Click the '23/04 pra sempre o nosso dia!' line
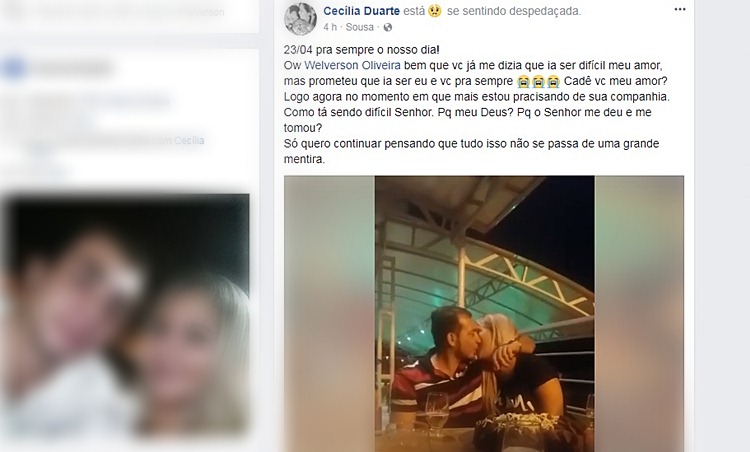The height and width of the screenshot is (452, 750). [362, 50]
